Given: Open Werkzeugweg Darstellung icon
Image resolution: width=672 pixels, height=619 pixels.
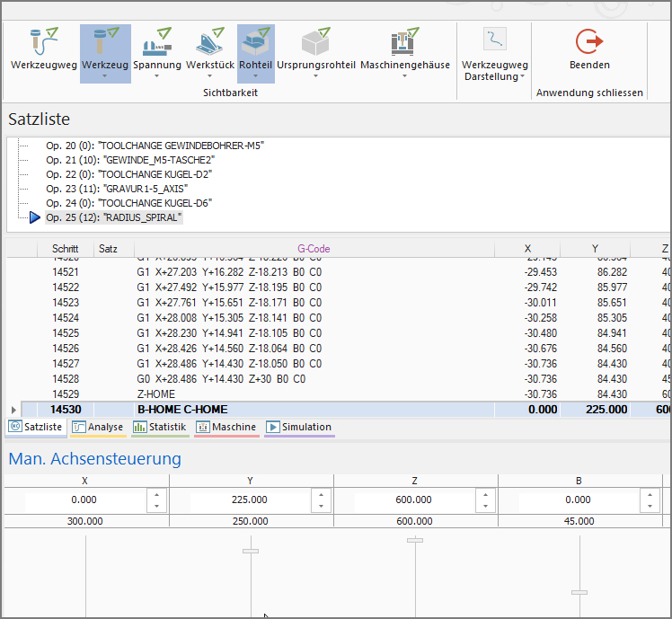Looking at the screenshot, I should 495,39.
